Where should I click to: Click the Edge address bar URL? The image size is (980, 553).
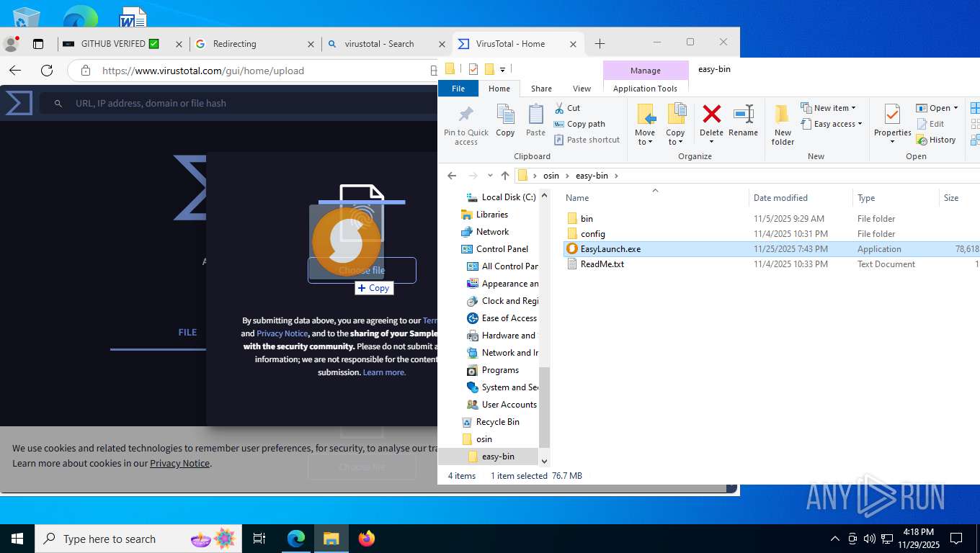click(203, 71)
